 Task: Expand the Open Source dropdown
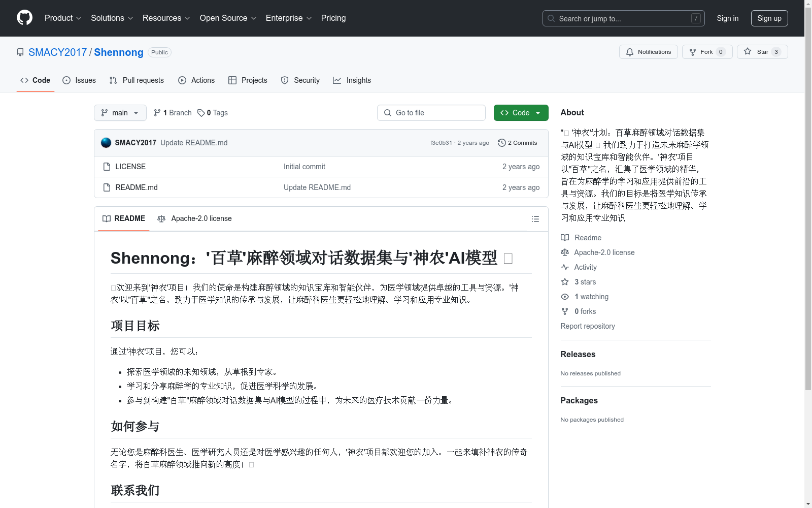(228, 18)
